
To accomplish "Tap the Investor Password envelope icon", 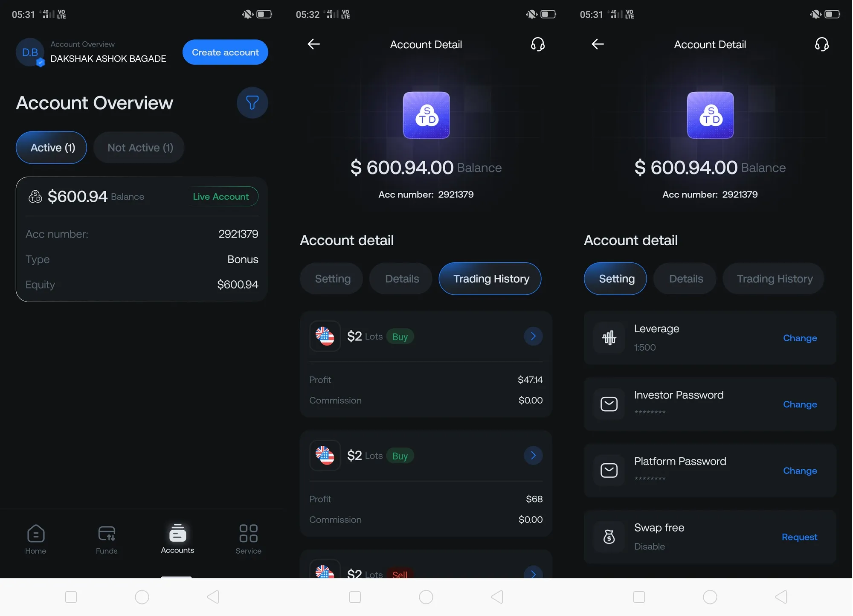I will click(x=609, y=404).
